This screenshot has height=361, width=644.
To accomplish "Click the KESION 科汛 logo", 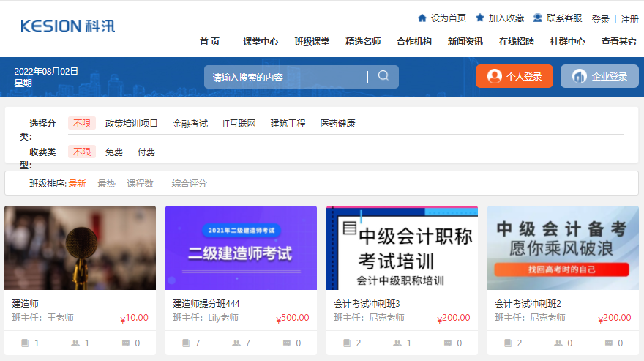I will click(x=68, y=26).
